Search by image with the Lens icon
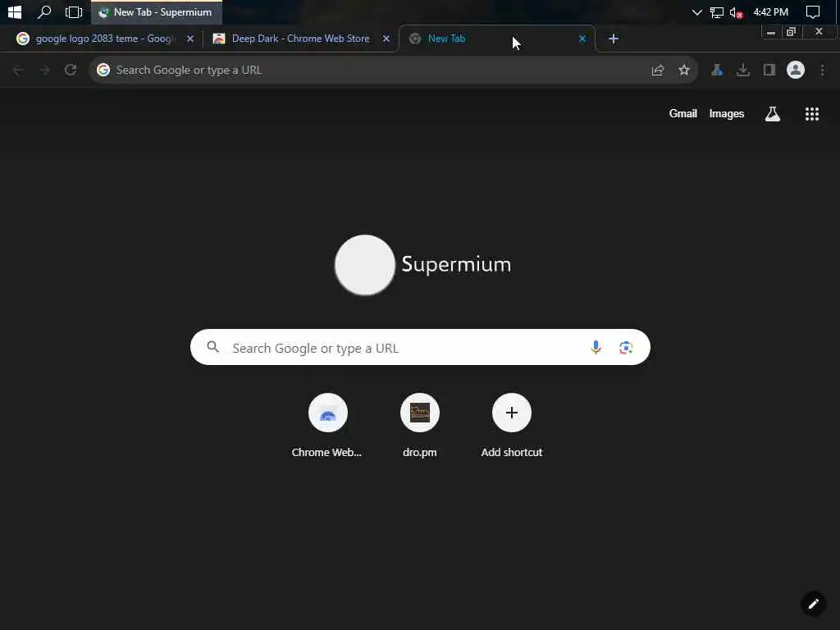The height and width of the screenshot is (630, 840). tap(626, 348)
